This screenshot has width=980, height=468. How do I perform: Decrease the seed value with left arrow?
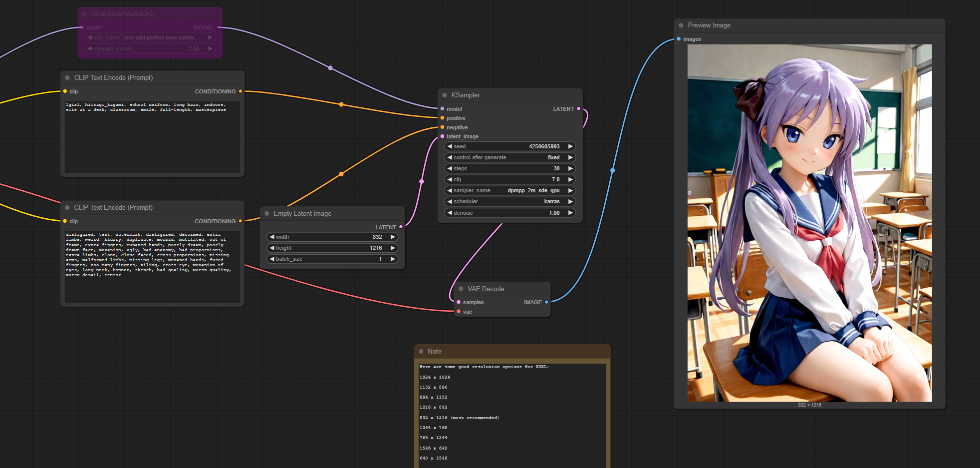tap(450, 146)
